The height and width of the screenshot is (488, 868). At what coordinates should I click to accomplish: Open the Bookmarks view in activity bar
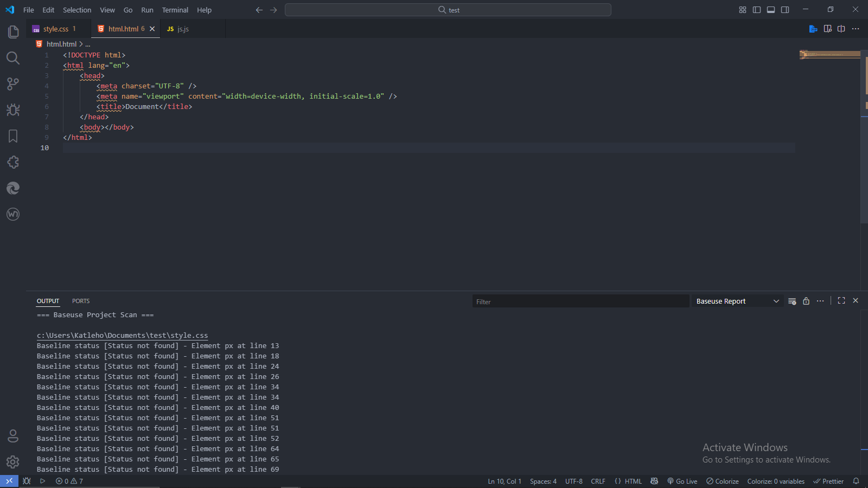pos(13,136)
